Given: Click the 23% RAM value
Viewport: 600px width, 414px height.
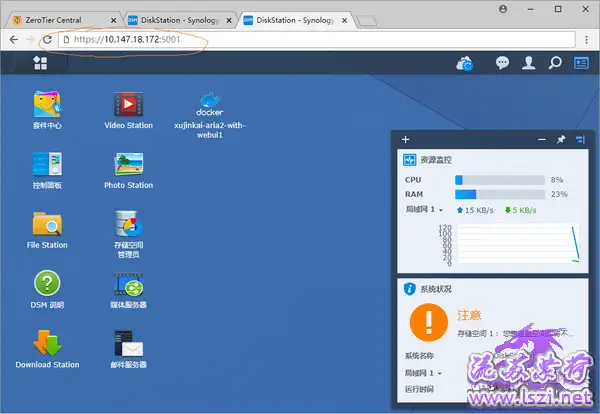Looking at the screenshot, I should click(x=559, y=194).
